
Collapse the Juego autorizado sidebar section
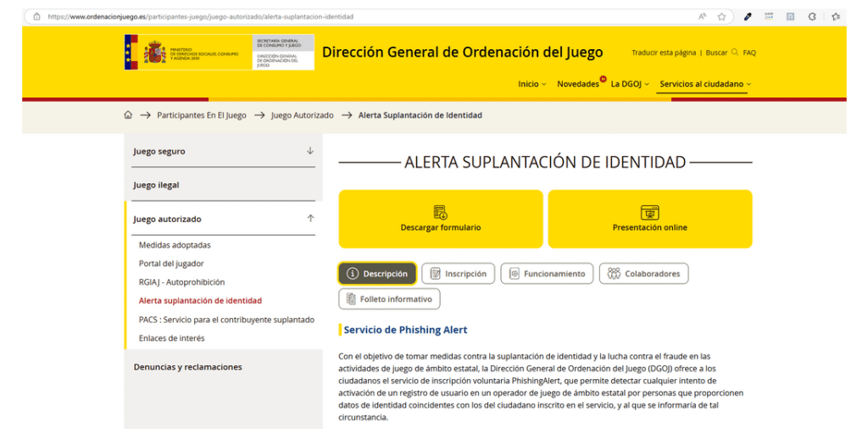(310, 219)
